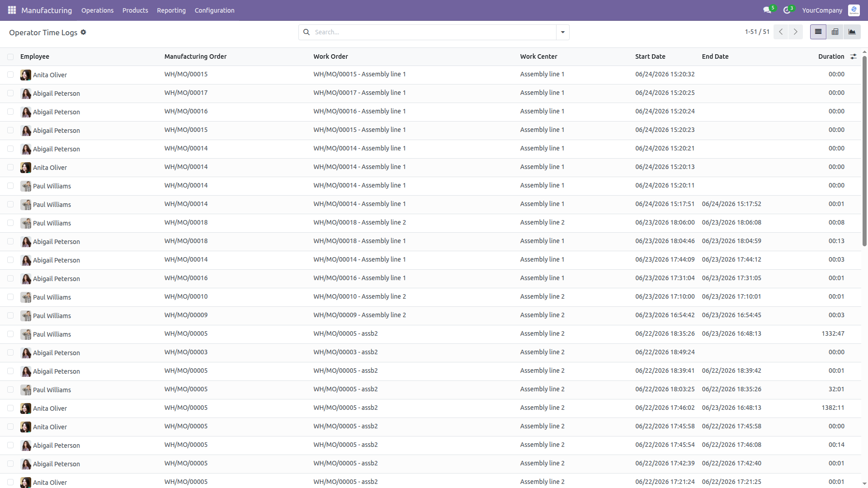Click Abigail Peterson name in 17:31:04 row
The height and width of the screenshot is (488, 868).
pos(56,279)
